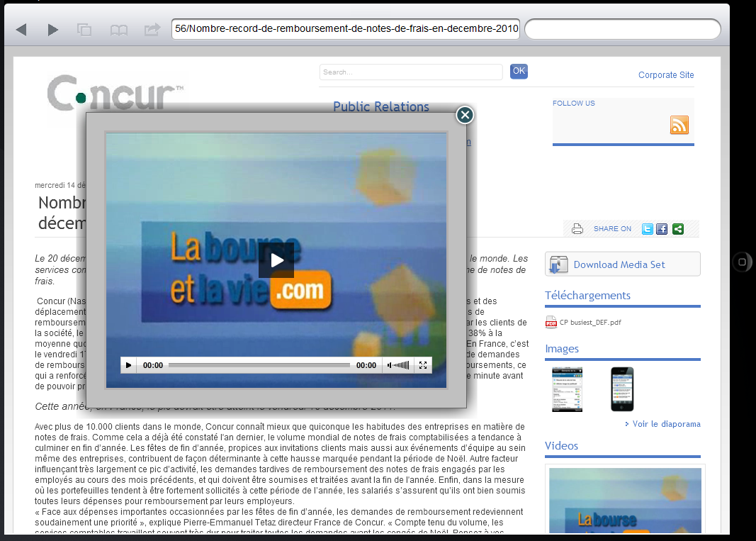Mute the video via the speaker icon
756x541 pixels.
pos(389,365)
